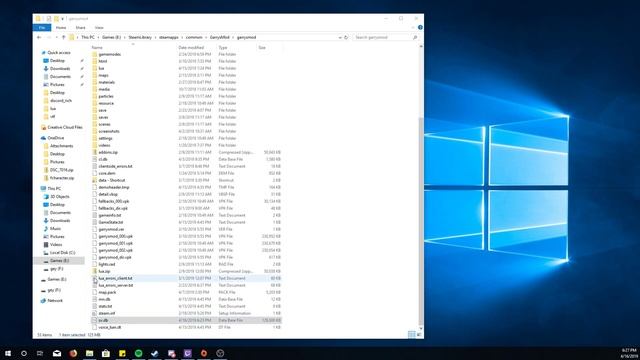The image size is (640, 360).
Task: Open the Home ribbon tab
Action: (x=61, y=28)
